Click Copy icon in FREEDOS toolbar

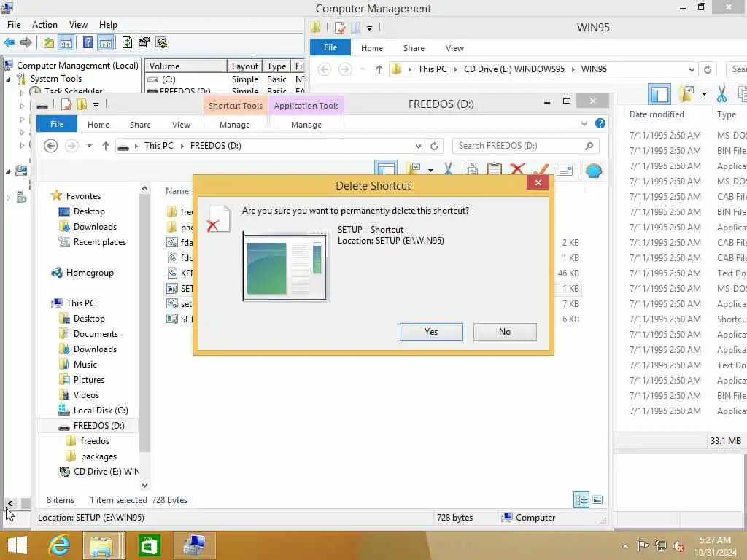[x=471, y=168]
